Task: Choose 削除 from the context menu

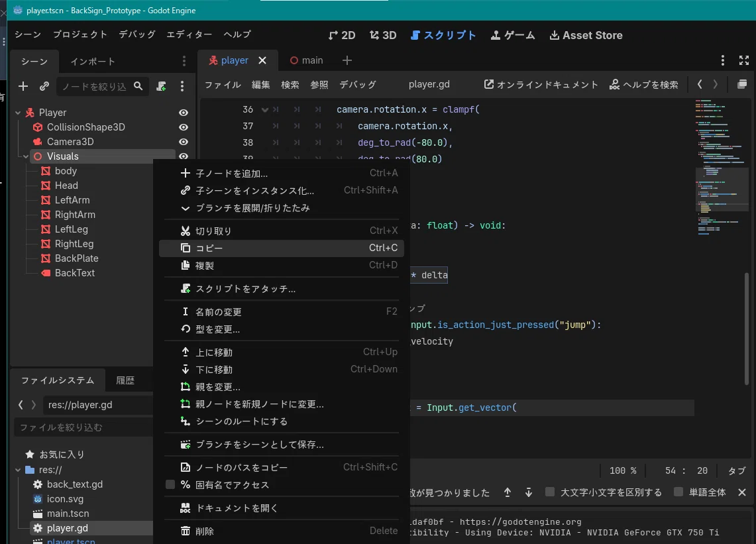Action: coord(282,531)
